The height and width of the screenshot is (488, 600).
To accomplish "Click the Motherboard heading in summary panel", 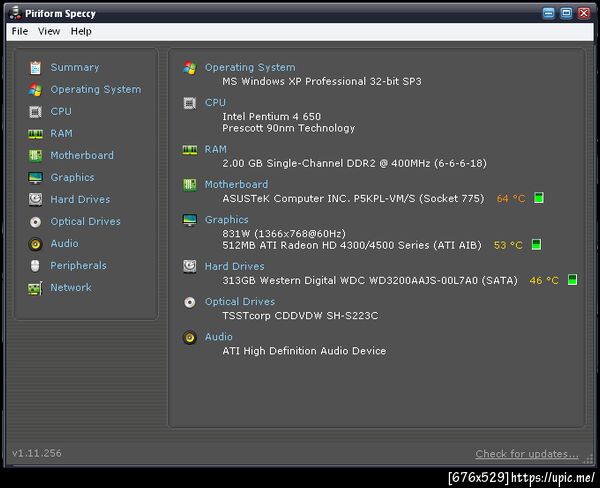I will click(x=236, y=184).
